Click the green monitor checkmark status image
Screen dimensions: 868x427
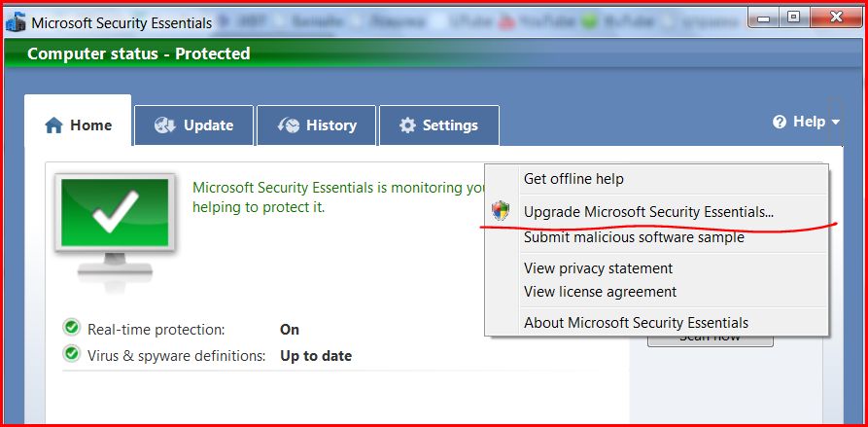click(x=115, y=225)
